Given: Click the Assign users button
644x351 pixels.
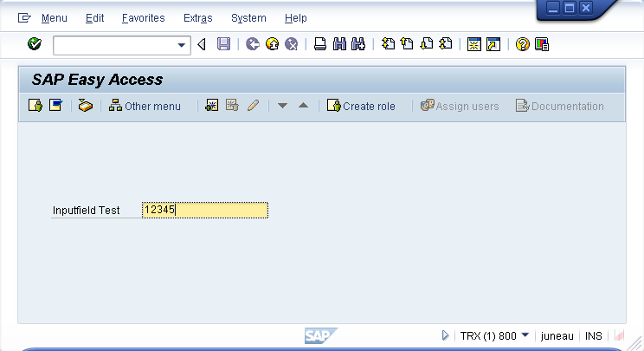Looking at the screenshot, I should click(x=460, y=106).
